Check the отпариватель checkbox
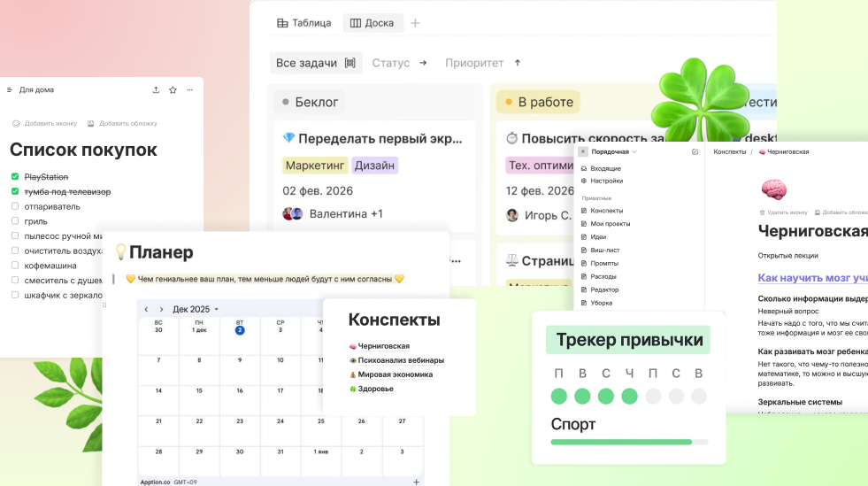The height and width of the screenshot is (486, 868). [x=15, y=206]
